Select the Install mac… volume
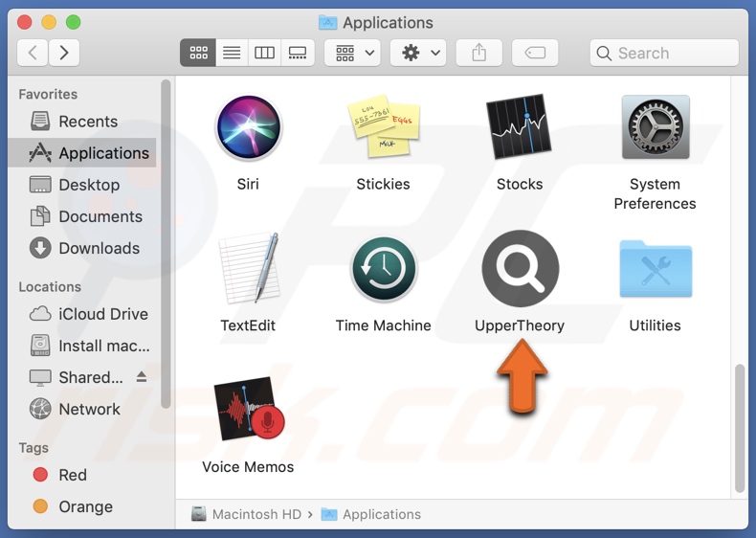Screen dimensions: 756x538 [82, 346]
